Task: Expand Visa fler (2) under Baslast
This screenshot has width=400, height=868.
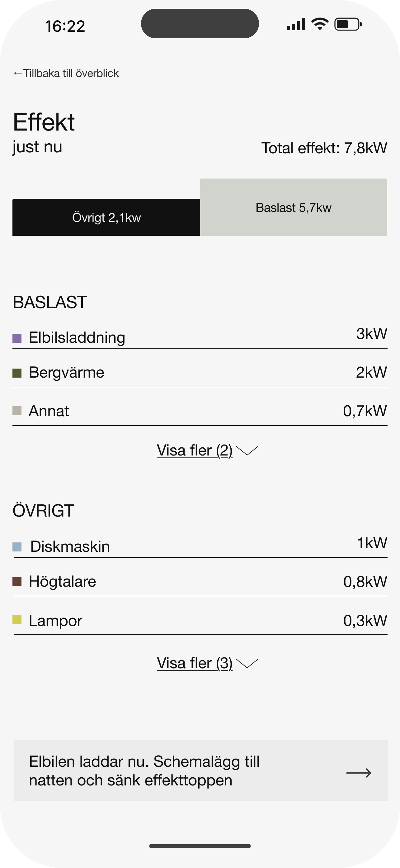Action: (x=195, y=451)
